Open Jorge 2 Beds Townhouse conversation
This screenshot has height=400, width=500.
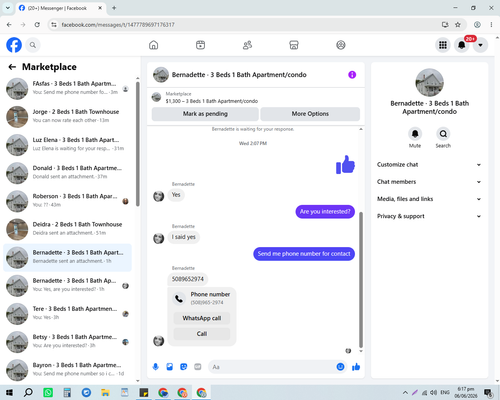pyautogui.click(x=67, y=117)
